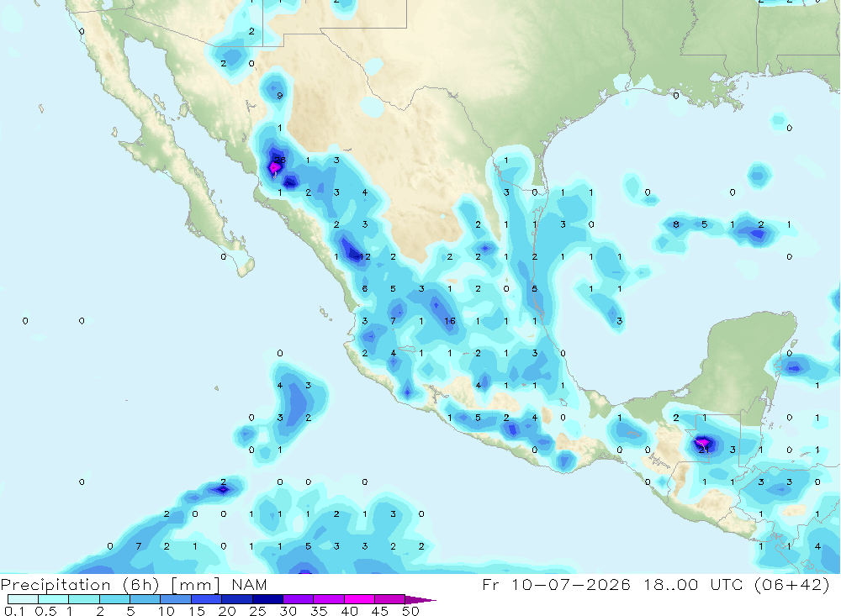Click the "21" precipitation value on the map
This screenshot has width=841, height=616.
704,450
